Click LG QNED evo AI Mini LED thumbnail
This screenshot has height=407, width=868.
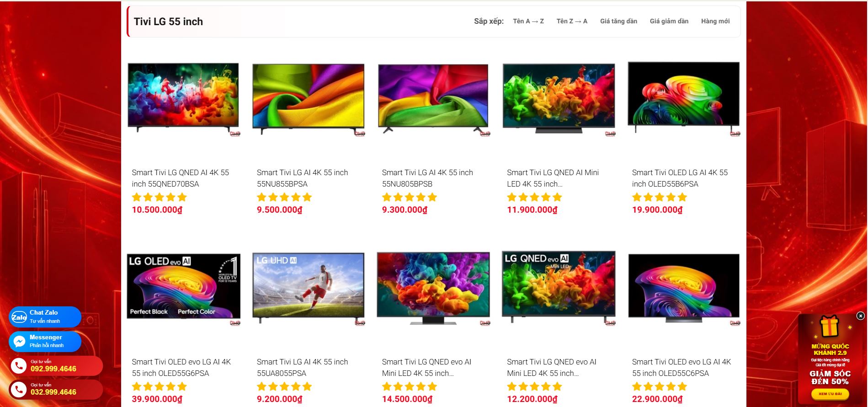click(559, 288)
